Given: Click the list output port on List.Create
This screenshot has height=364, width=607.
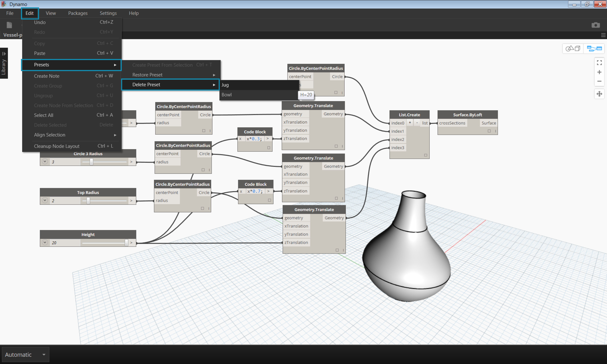Looking at the screenshot, I should click(x=425, y=123).
